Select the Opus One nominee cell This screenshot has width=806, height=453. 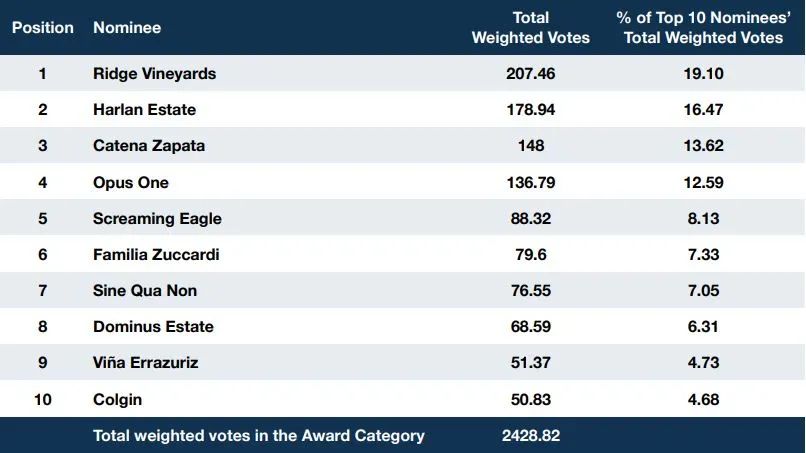tap(131, 183)
